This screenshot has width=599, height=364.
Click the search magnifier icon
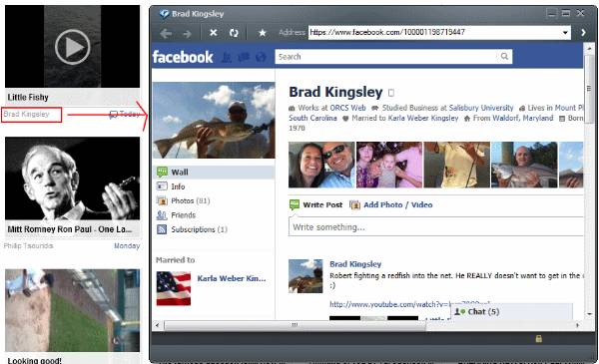point(504,57)
